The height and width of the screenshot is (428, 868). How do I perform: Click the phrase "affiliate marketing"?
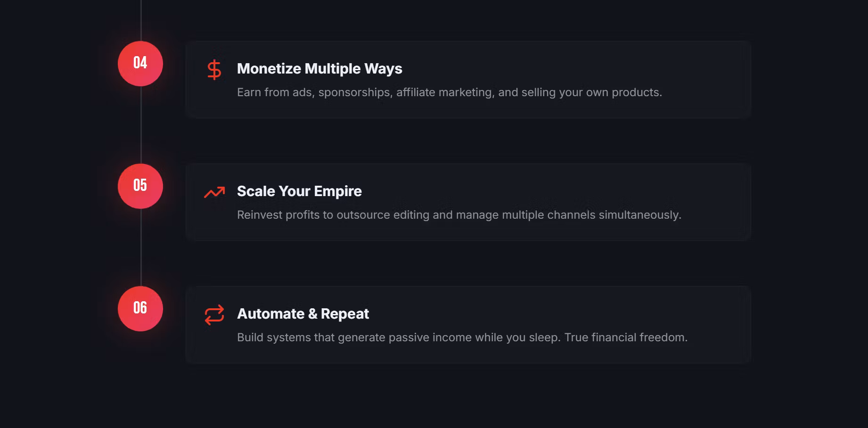coord(444,92)
